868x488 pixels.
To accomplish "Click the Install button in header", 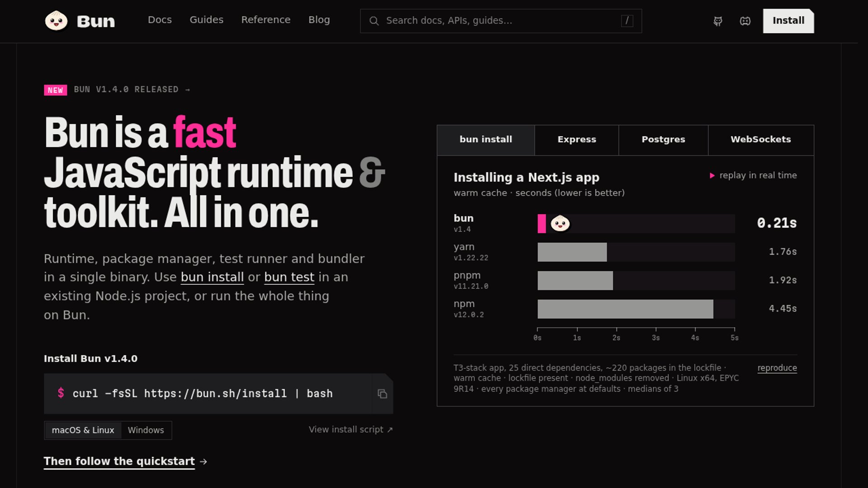I will pos(788,21).
